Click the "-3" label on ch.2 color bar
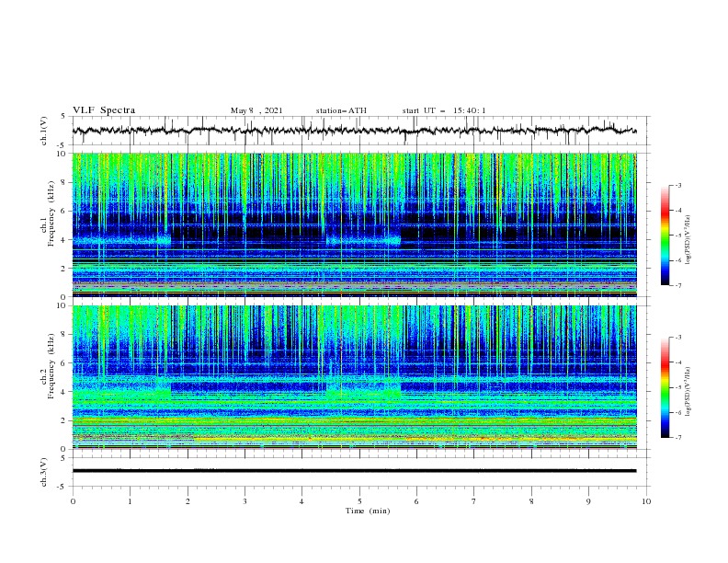 677,338
